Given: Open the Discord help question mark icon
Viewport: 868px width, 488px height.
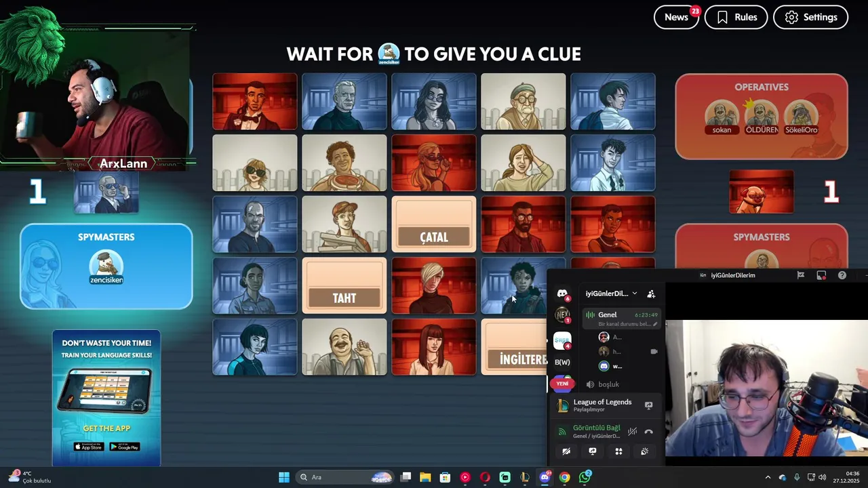Looking at the screenshot, I should (842, 275).
